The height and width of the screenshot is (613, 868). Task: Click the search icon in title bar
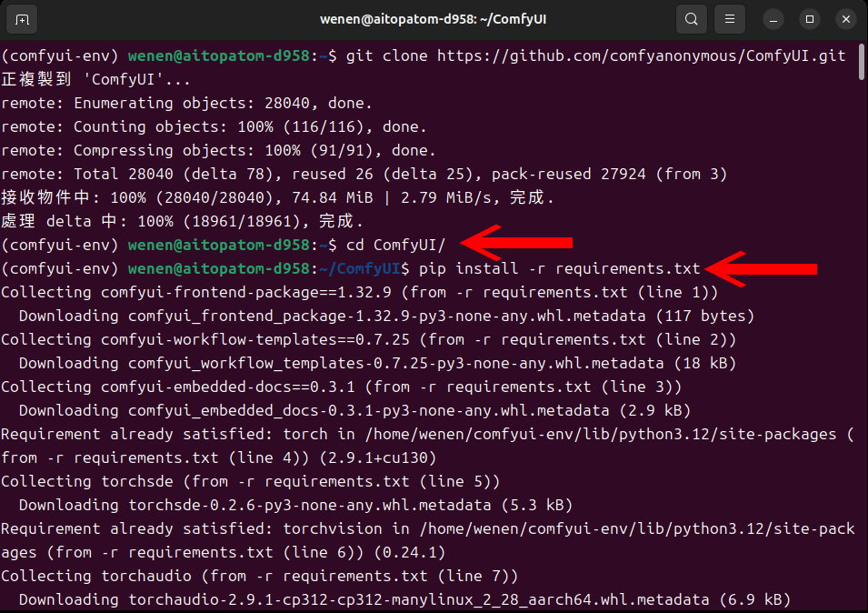(x=692, y=19)
